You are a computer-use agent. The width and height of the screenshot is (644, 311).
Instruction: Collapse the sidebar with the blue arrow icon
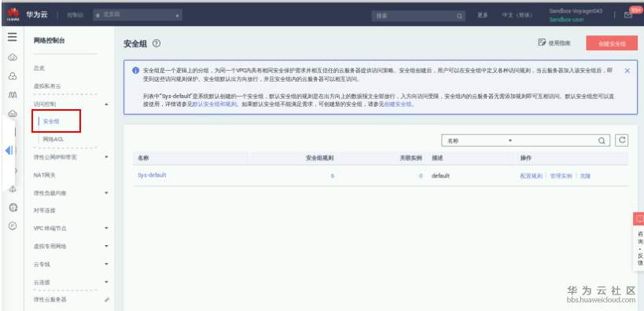pos(9,150)
